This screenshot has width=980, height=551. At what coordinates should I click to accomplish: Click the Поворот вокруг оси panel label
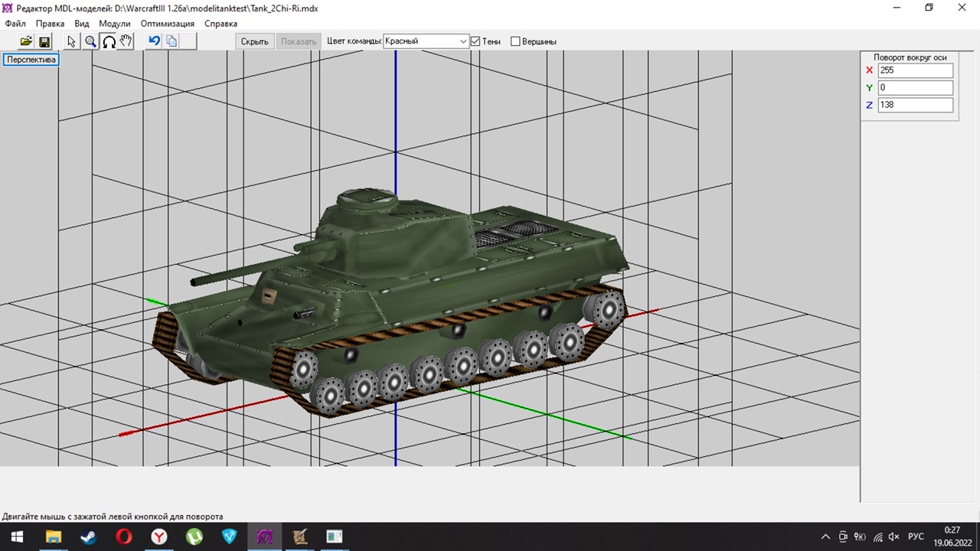(x=910, y=57)
